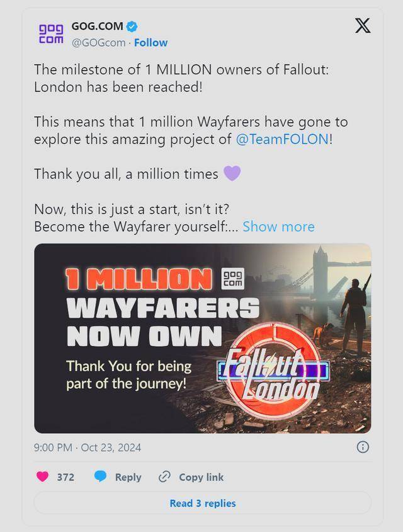
Task: Open the tweet info circle icon
Action: point(363,447)
